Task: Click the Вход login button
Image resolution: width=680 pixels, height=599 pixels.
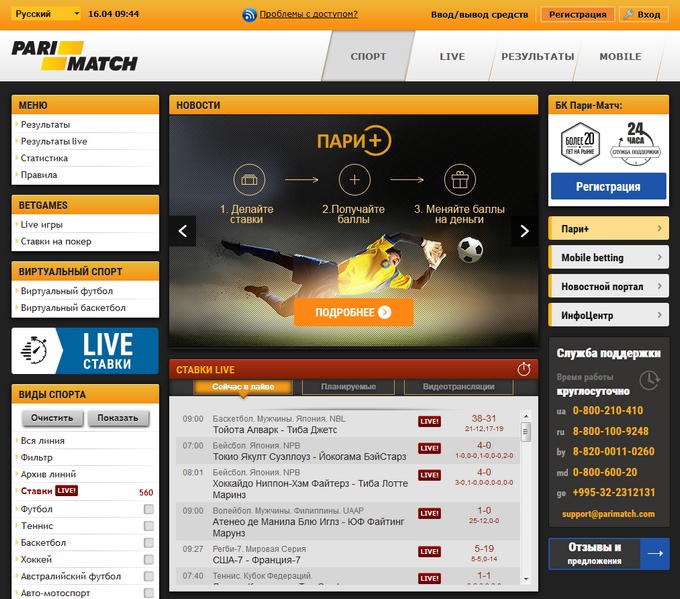Action: [x=644, y=14]
